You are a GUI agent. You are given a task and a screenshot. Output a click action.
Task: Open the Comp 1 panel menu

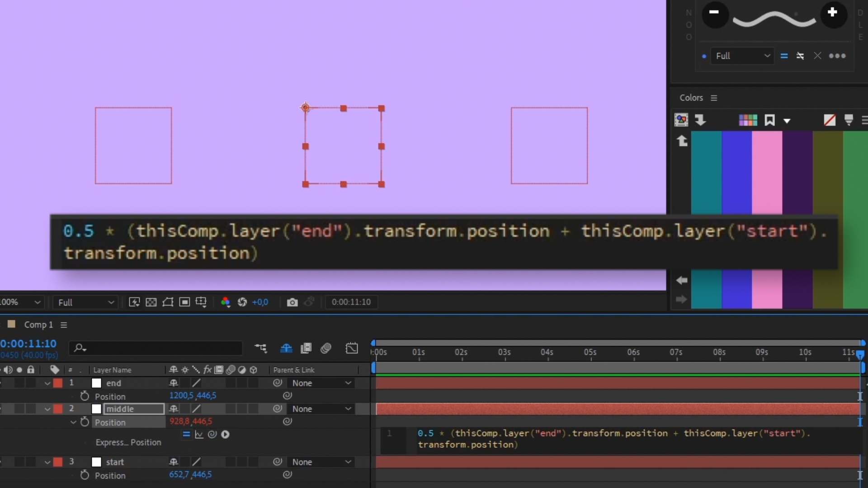click(64, 325)
